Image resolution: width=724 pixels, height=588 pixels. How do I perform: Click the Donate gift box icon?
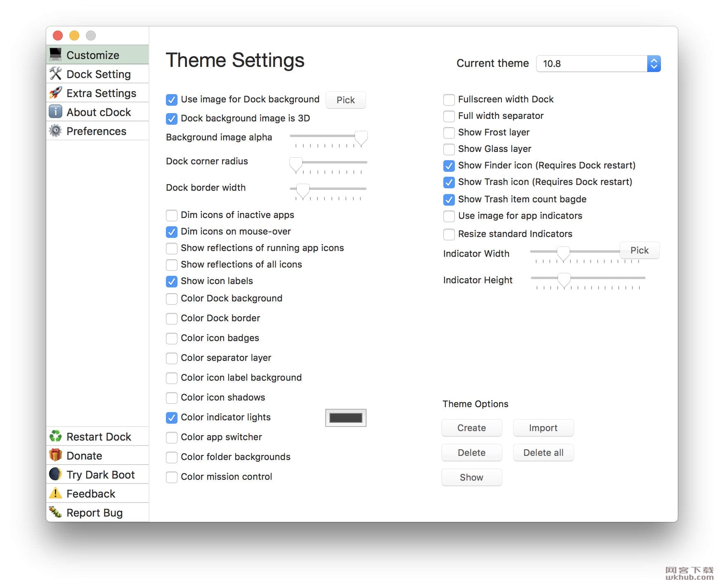55,455
